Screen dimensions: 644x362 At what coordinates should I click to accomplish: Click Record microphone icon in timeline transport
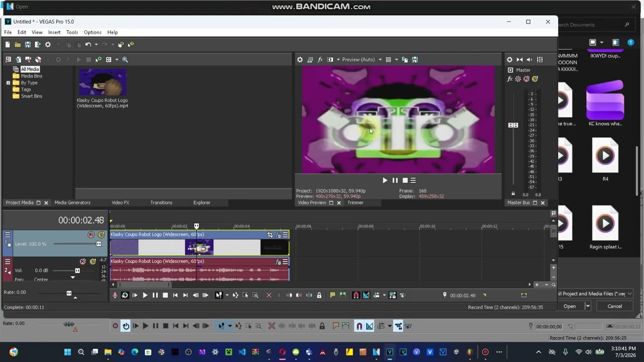coord(115,295)
